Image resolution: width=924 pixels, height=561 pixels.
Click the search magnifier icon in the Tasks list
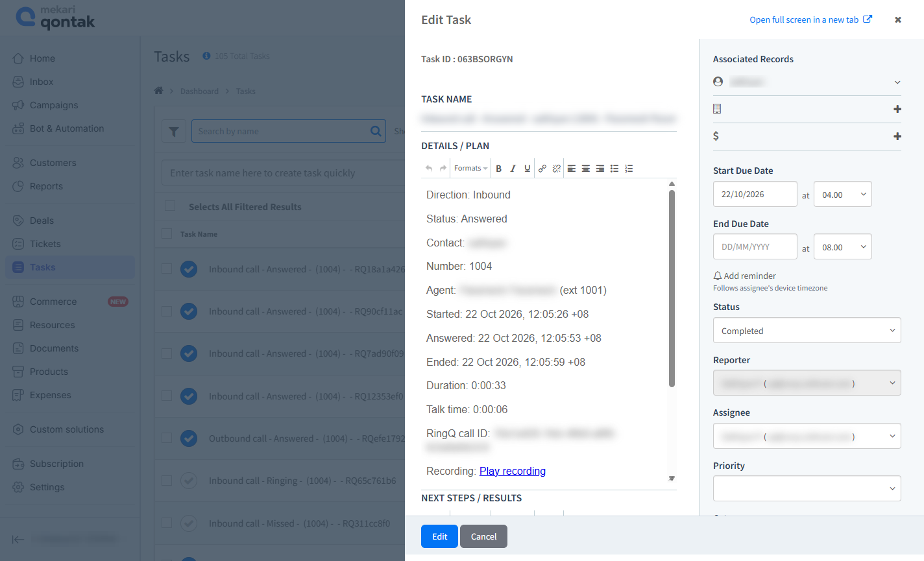pos(376,131)
